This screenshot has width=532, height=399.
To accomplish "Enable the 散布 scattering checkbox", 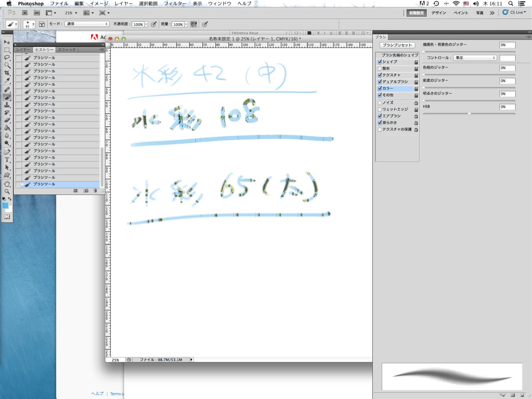I will click(x=380, y=69).
